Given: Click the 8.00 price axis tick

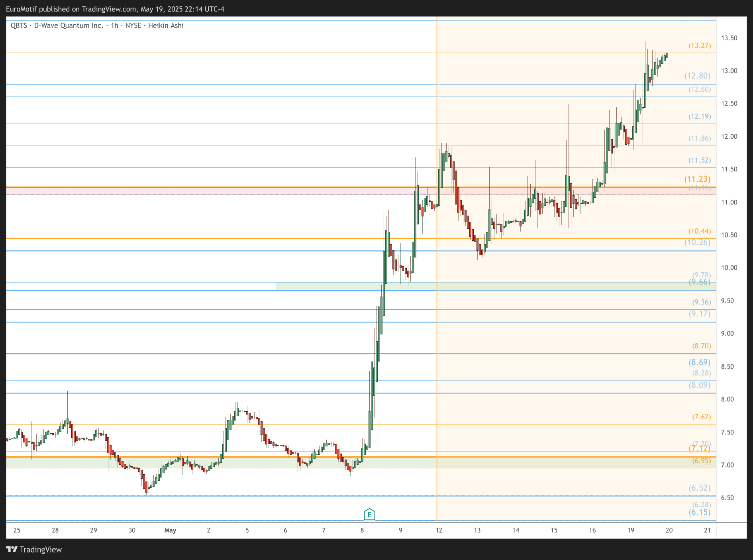Looking at the screenshot, I should point(728,399).
